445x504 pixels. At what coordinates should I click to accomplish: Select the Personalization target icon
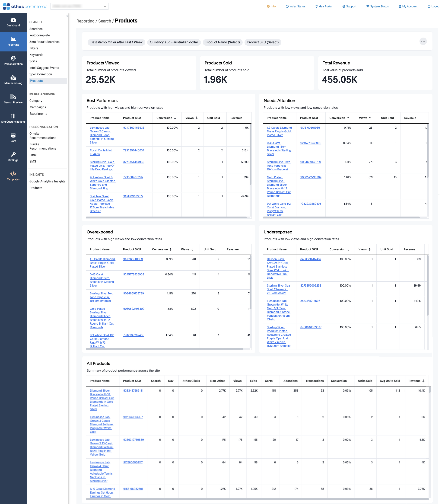(x=13, y=58)
